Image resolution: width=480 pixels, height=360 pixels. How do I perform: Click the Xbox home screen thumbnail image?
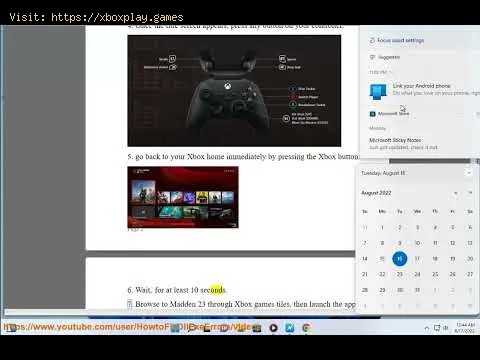[x=183, y=197]
